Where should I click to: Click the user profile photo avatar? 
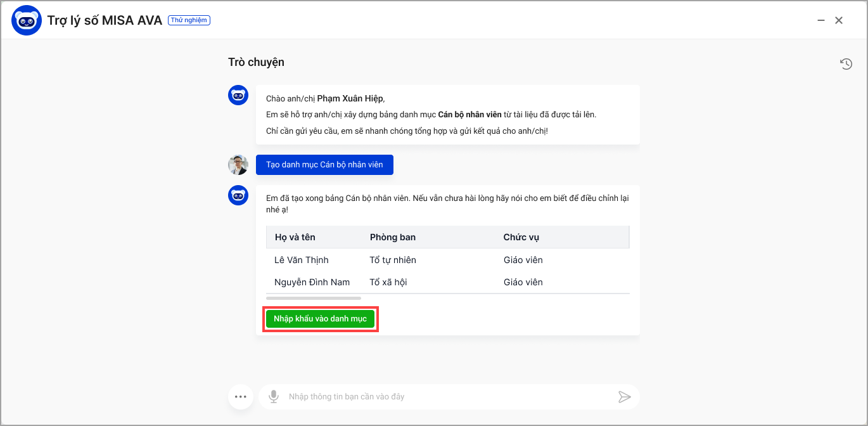(238, 165)
